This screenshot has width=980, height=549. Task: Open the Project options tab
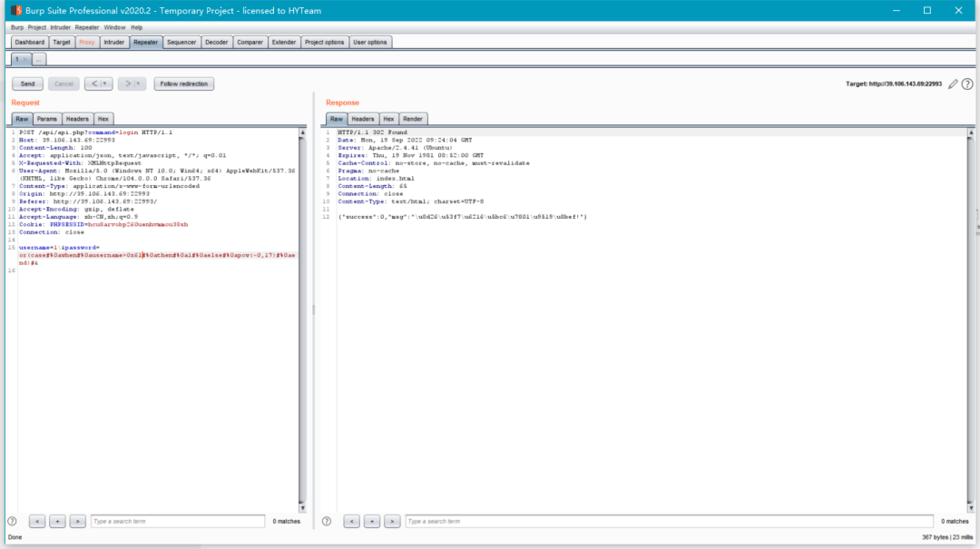pyautogui.click(x=324, y=43)
